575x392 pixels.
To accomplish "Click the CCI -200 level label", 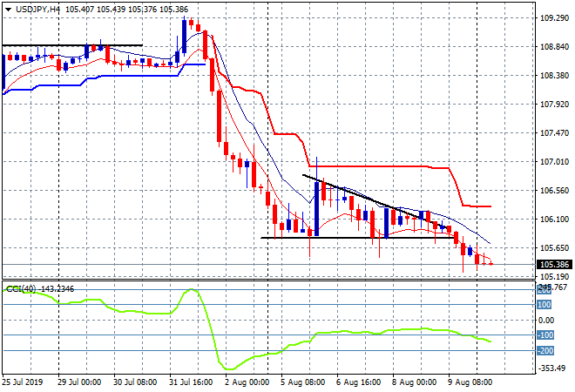I will click(x=545, y=351).
